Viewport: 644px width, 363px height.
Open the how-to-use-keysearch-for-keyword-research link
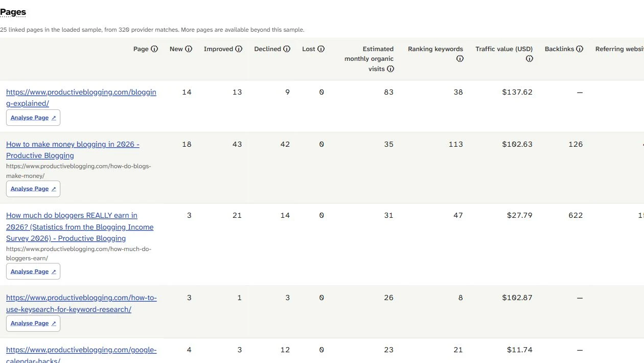[x=81, y=303]
